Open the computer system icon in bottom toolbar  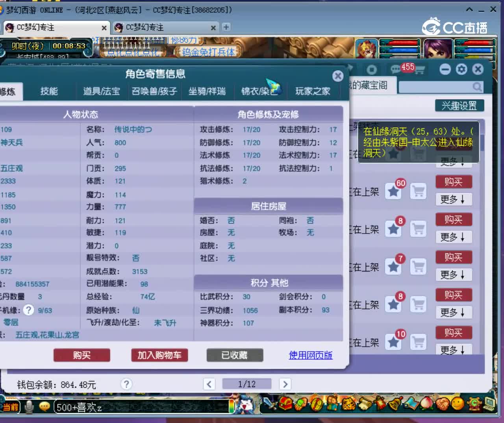[x=489, y=404]
